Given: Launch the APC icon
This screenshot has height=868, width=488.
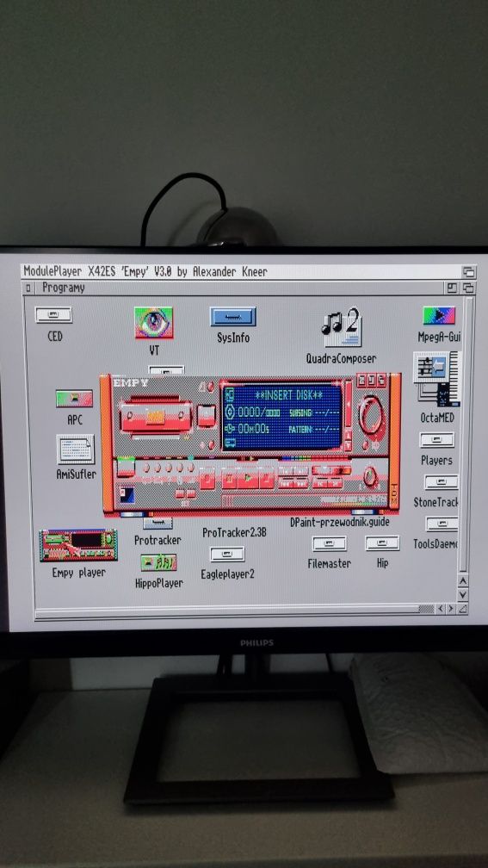Looking at the screenshot, I should point(74,399).
